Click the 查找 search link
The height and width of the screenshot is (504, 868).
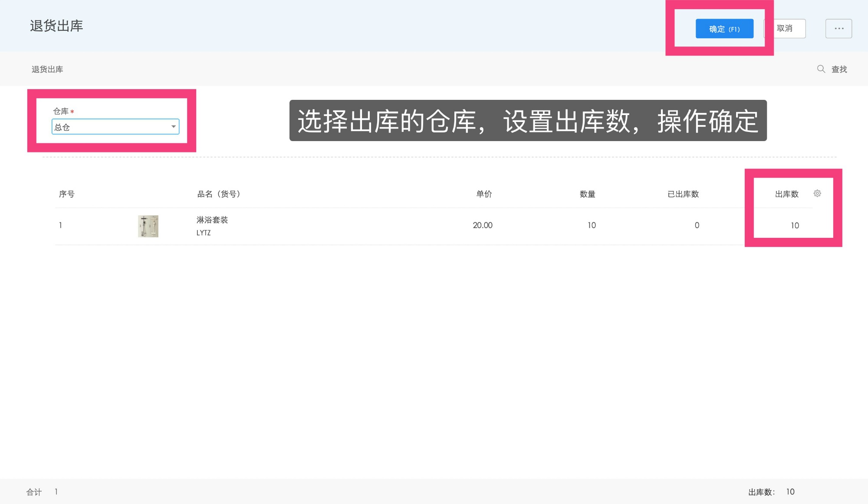click(x=838, y=69)
